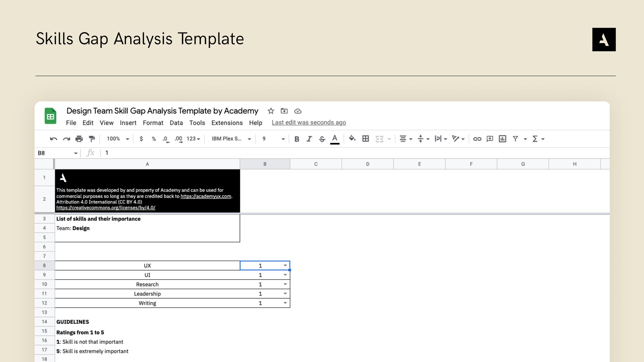The width and height of the screenshot is (644, 362).
Task: Click the insert chart icon
Action: point(502,139)
